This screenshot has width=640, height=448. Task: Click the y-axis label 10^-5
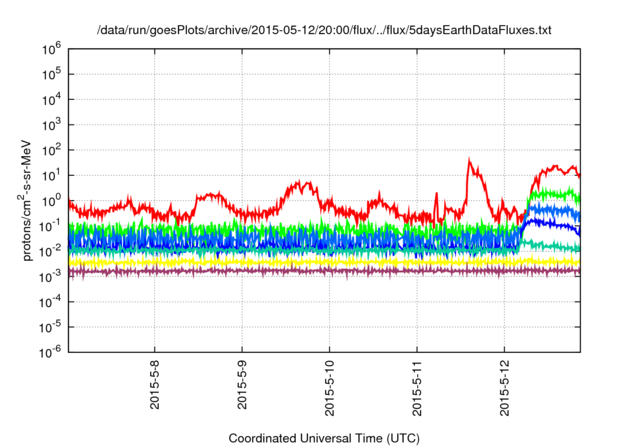[50, 328]
